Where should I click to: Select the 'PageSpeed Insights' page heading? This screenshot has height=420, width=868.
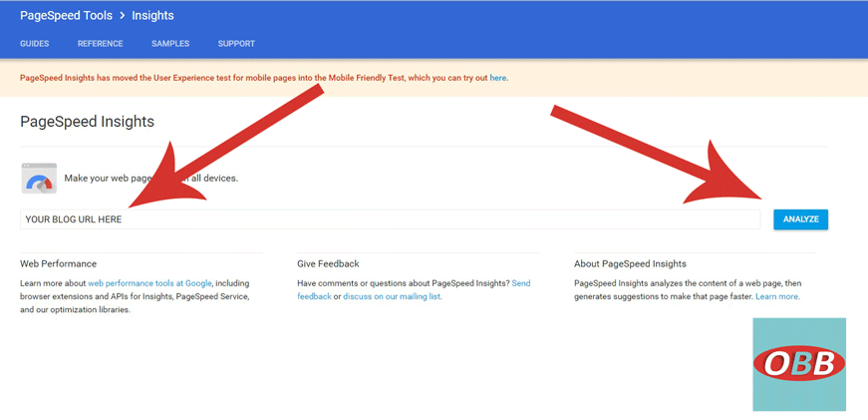[x=87, y=122]
